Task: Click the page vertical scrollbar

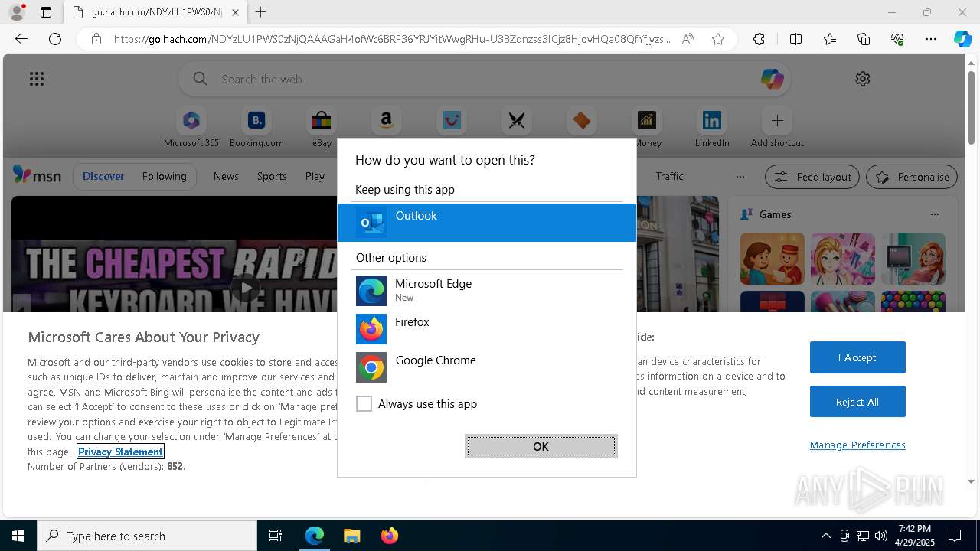Action: pyautogui.click(x=972, y=107)
